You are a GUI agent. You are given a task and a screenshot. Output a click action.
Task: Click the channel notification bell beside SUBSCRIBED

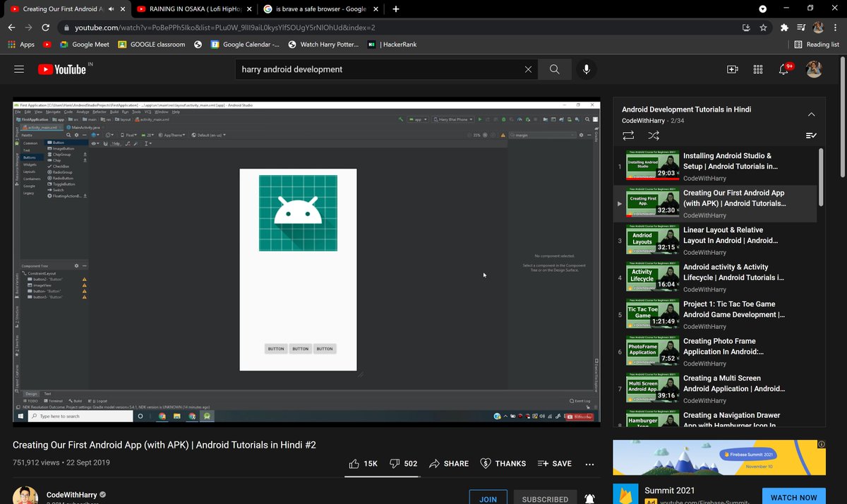(x=589, y=498)
